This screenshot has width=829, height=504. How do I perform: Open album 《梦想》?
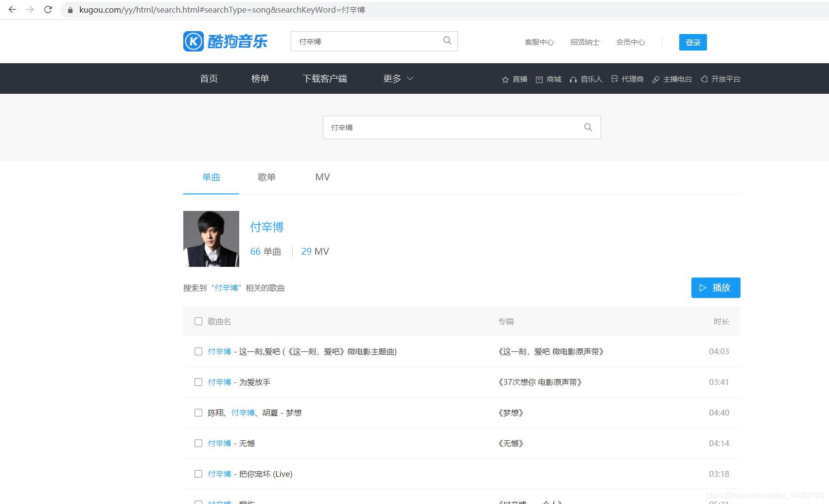[x=511, y=413]
